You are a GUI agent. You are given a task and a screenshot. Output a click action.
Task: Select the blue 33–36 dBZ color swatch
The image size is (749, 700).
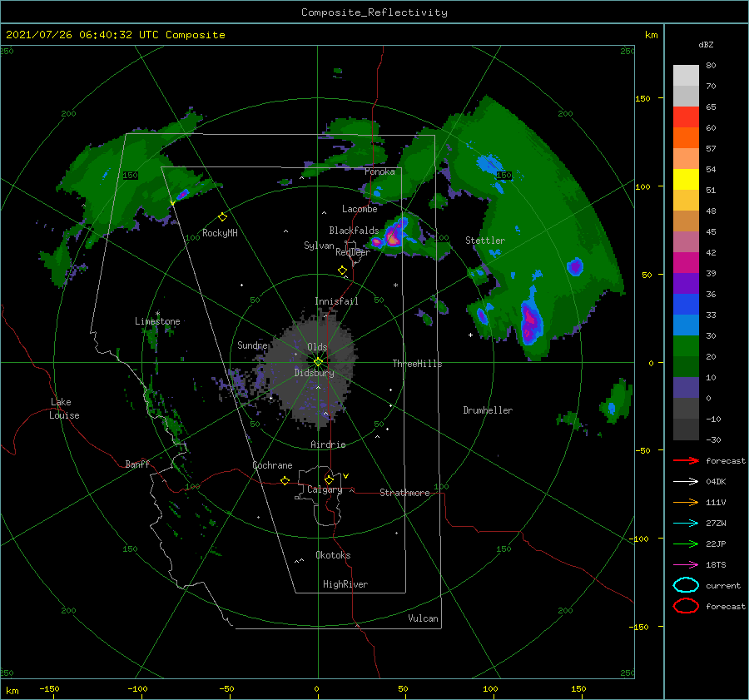click(686, 305)
